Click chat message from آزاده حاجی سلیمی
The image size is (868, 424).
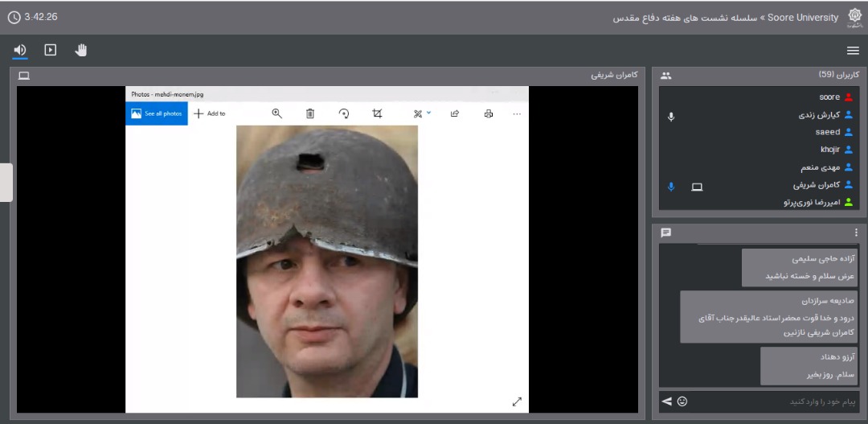pos(800,268)
